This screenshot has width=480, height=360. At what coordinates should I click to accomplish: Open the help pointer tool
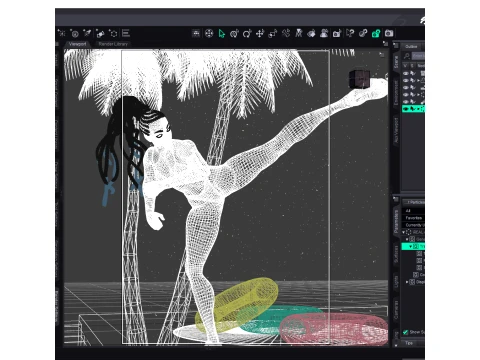(350, 34)
